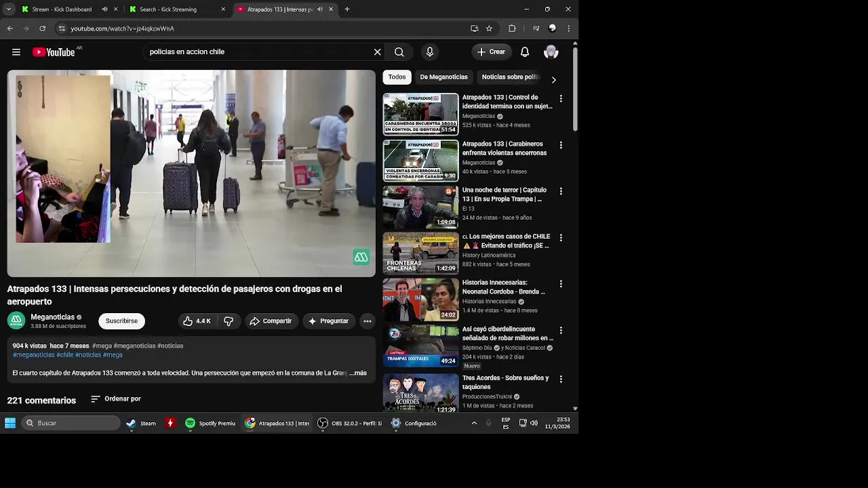This screenshot has width=868, height=488.
Task: Open Tres Acordes video thumbnail
Action: tap(420, 393)
